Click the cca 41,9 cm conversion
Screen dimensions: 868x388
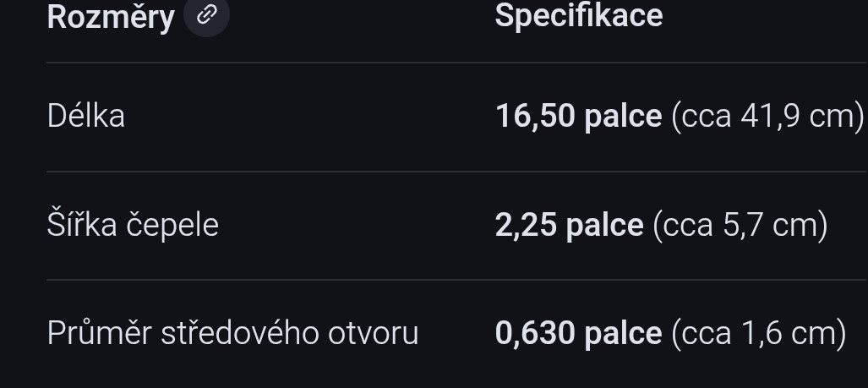click(x=768, y=116)
